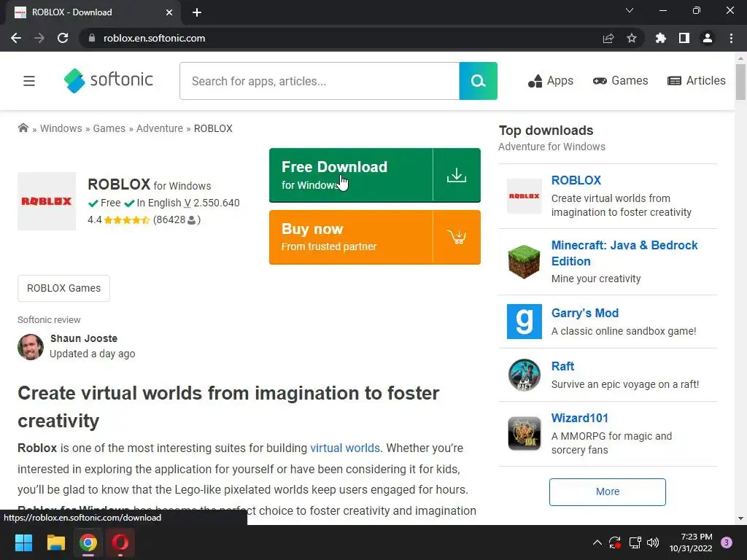Follow the 'virtual worlds' link
Viewport: 747px width, 560px height.
click(x=345, y=448)
